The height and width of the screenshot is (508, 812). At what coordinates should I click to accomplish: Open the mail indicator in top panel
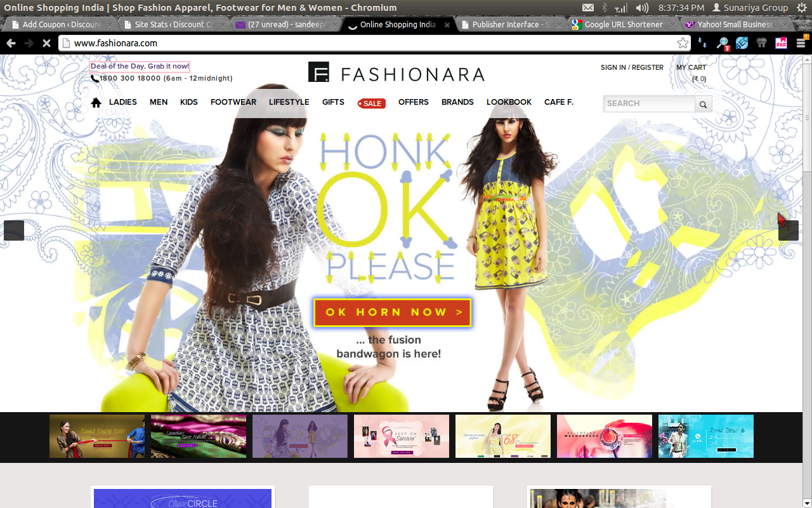pos(588,8)
